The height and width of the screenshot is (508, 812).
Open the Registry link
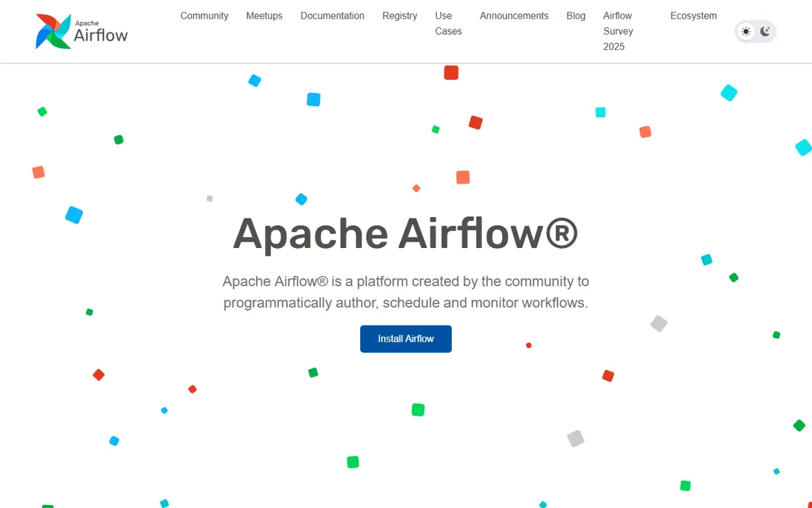pos(400,16)
